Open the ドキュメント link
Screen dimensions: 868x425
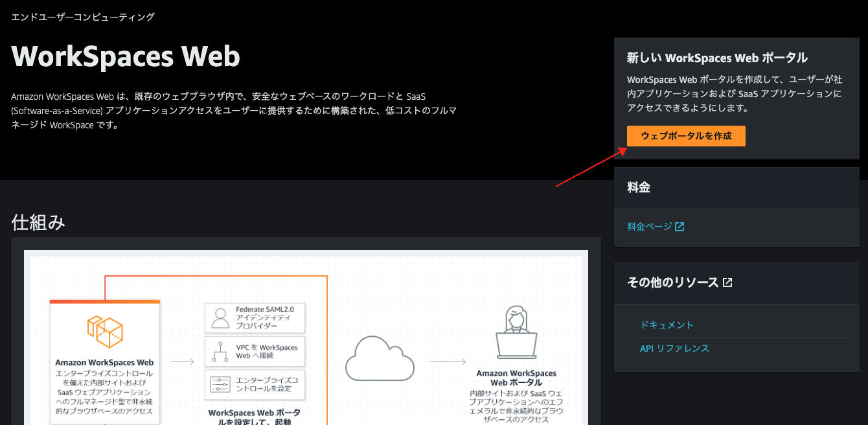(x=667, y=325)
